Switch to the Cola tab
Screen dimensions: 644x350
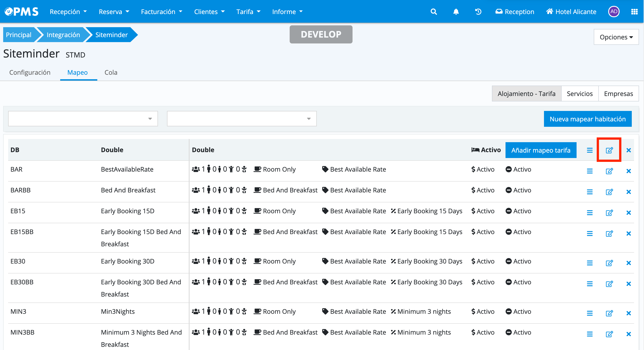click(111, 72)
